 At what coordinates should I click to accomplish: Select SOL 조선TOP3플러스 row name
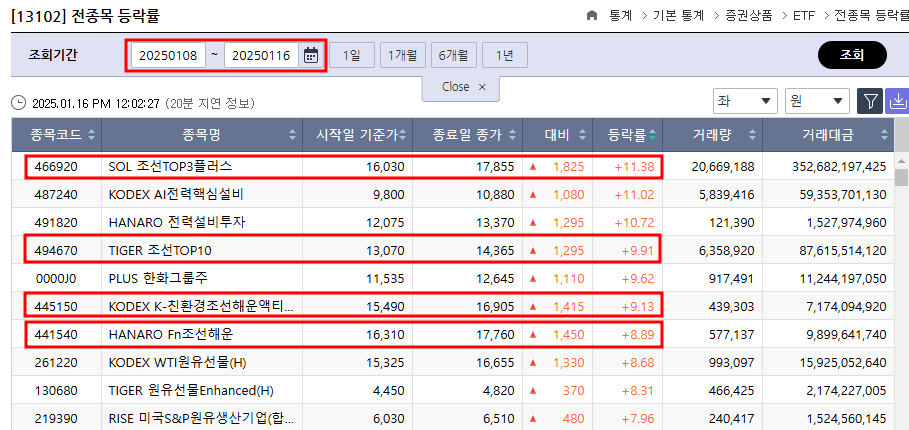coord(170,167)
